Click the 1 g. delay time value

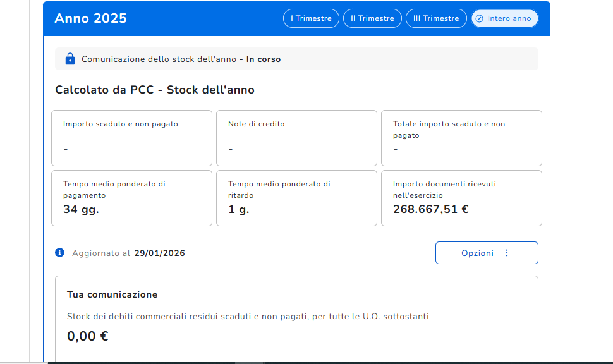[239, 209]
